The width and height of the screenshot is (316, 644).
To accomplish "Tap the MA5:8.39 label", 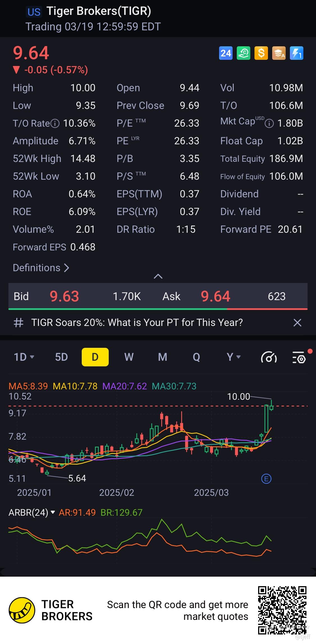I will (x=28, y=386).
